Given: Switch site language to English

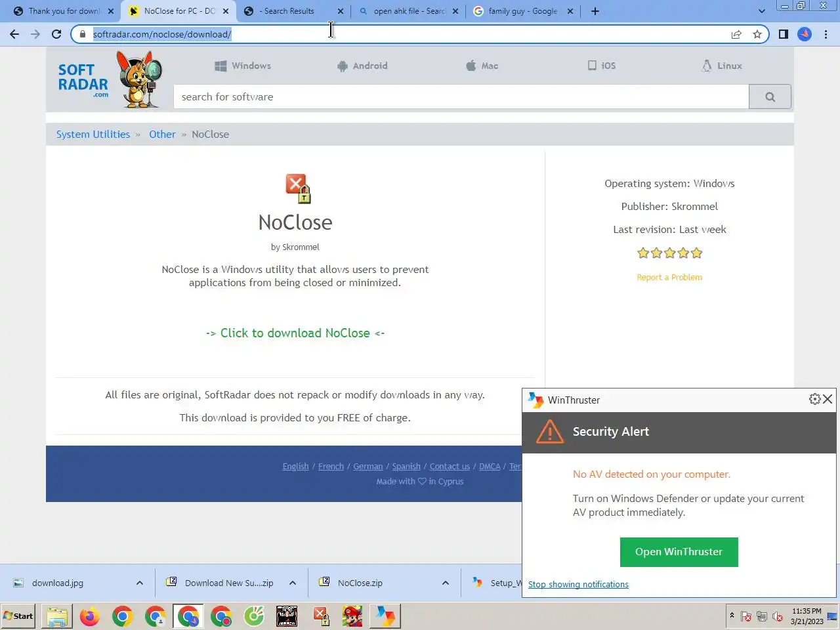Looking at the screenshot, I should tap(295, 467).
